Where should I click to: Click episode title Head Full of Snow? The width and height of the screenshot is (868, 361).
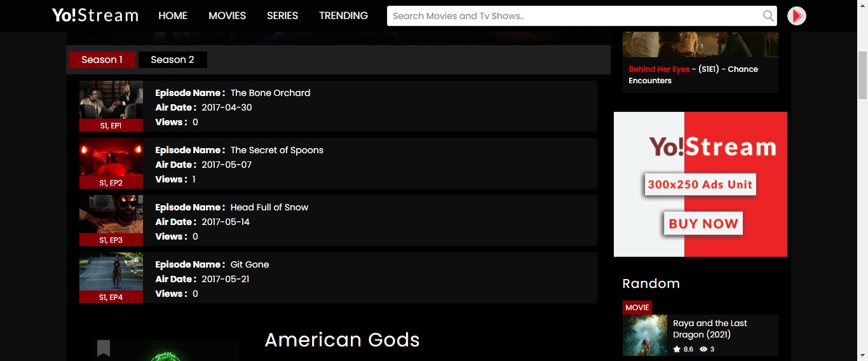tap(269, 207)
